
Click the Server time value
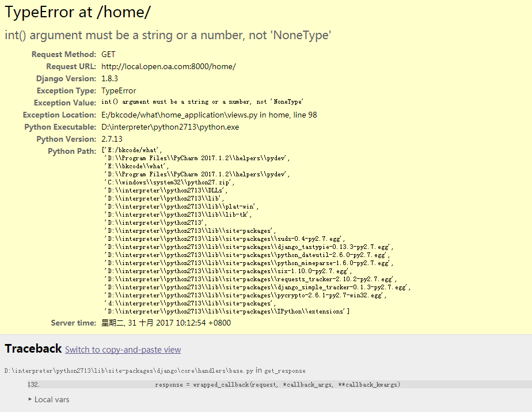pos(166,323)
